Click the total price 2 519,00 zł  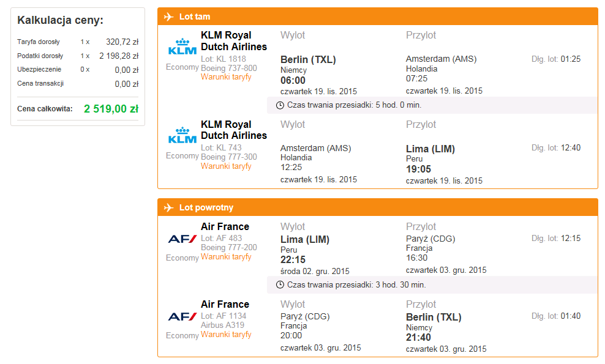[x=111, y=109]
